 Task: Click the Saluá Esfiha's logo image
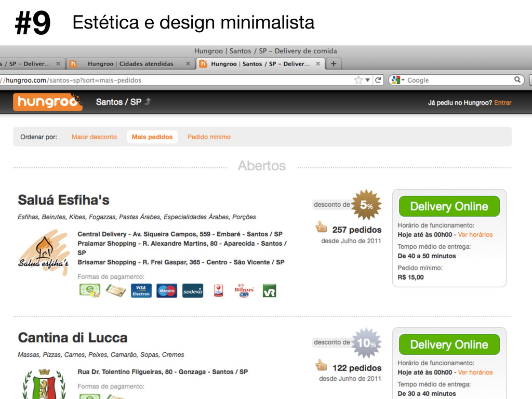click(x=44, y=253)
